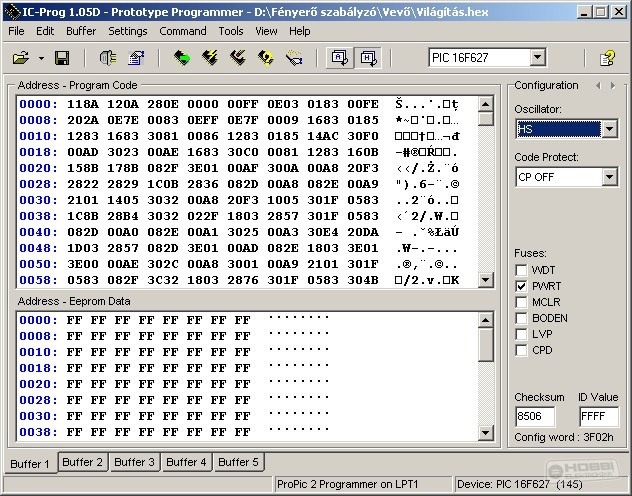This screenshot has width=632, height=496.
Task: Click program code address 0050:
Action: tap(38, 264)
